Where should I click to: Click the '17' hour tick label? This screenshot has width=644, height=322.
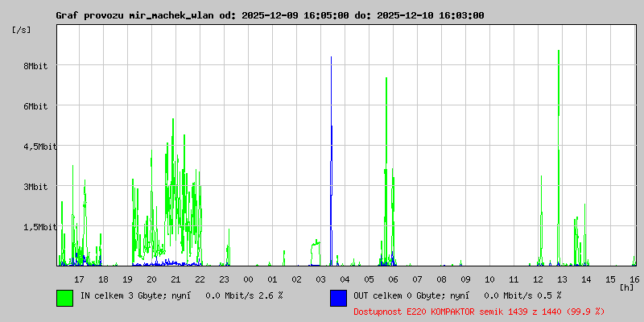(x=79, y=279)
